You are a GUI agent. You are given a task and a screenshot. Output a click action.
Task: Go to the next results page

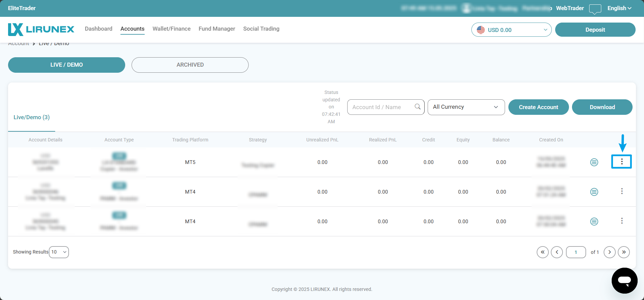point(609,252)
